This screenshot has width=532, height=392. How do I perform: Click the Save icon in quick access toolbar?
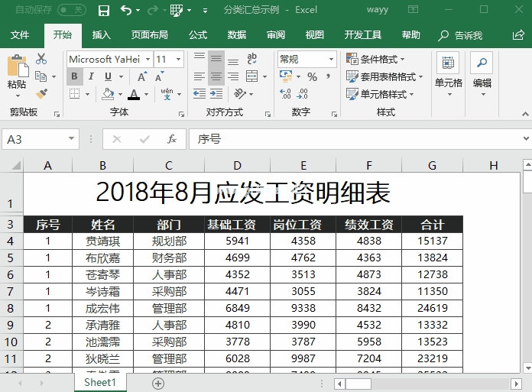(103, 10)
